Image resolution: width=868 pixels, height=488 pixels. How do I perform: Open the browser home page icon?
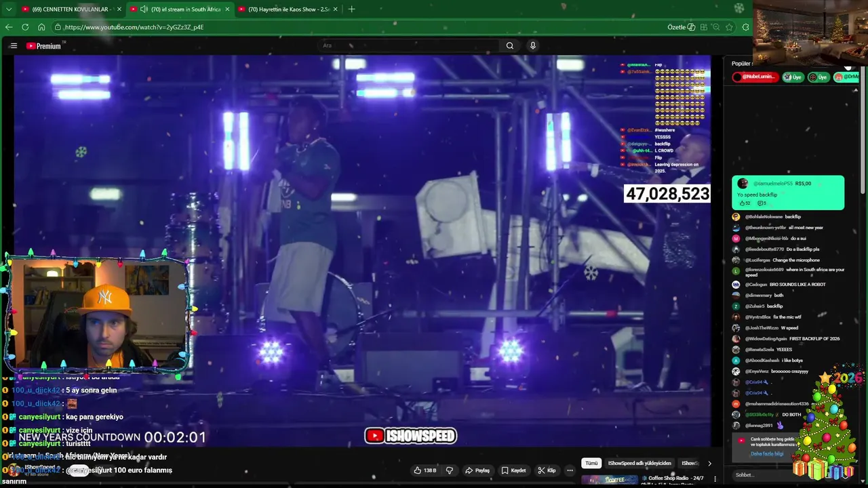(x=41, y=27)
